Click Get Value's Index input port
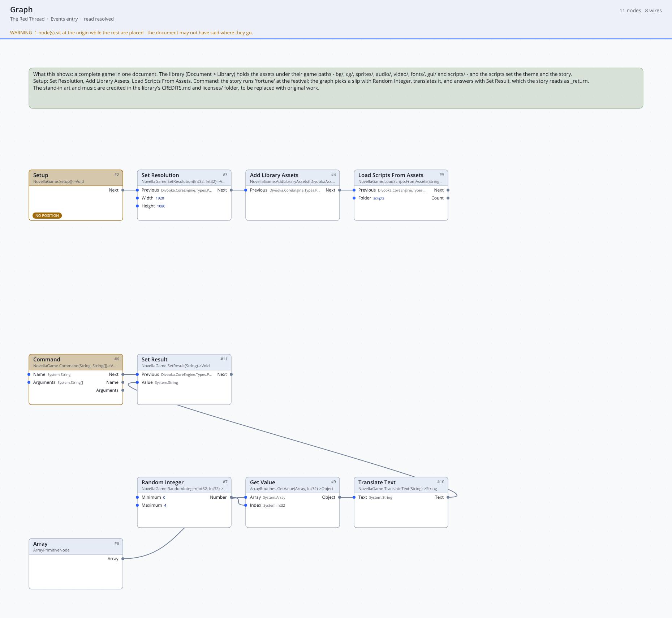The height and width of the screenshot is (618, 672). tap(246, 505)
